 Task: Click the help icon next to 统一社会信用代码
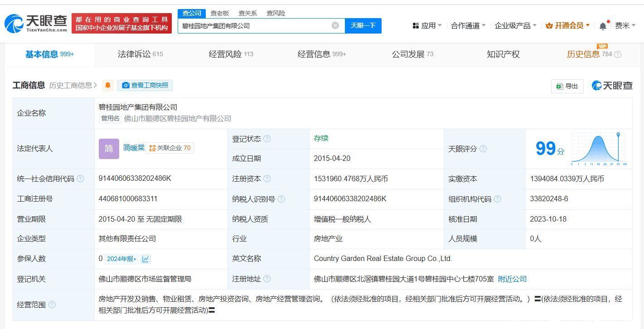80,179
